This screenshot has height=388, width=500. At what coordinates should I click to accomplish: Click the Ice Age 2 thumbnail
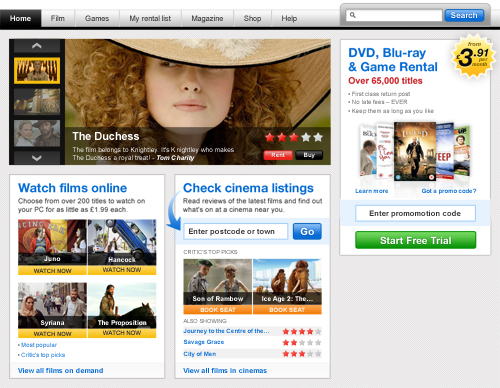pos(287,282)
